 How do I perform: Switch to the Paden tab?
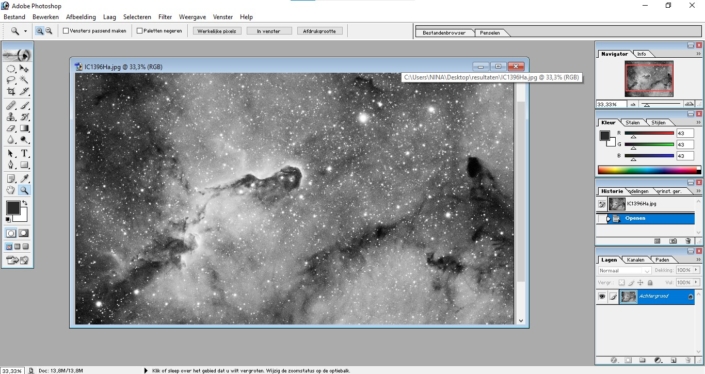(662, 260)
